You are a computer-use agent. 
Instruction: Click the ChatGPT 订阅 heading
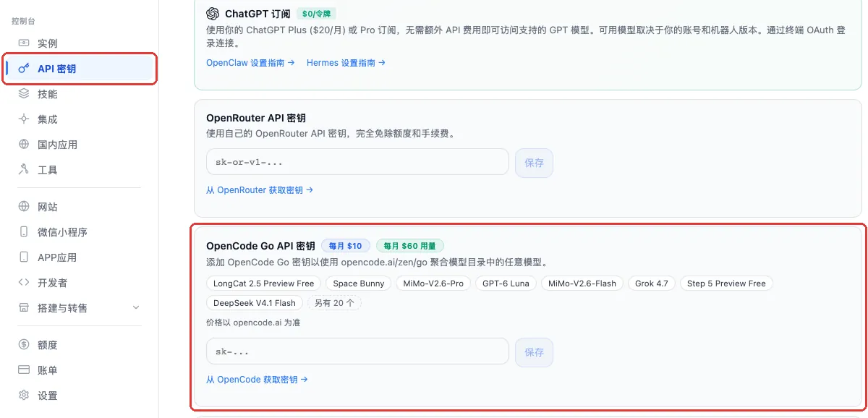(258, 14)
